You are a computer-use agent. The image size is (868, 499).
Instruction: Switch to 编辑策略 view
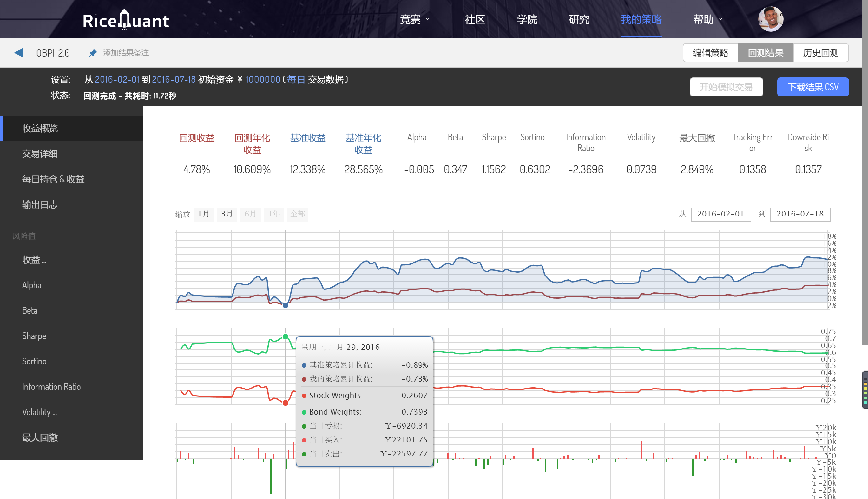(710, 53)
